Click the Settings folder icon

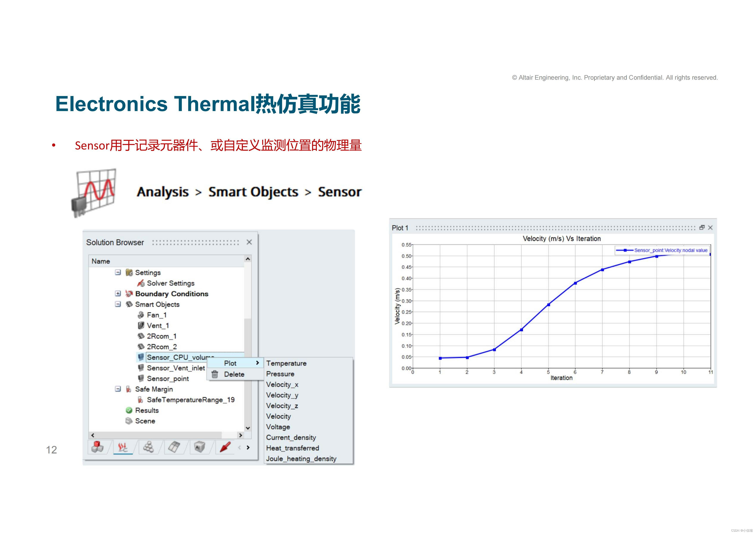(x=129, y=272)
